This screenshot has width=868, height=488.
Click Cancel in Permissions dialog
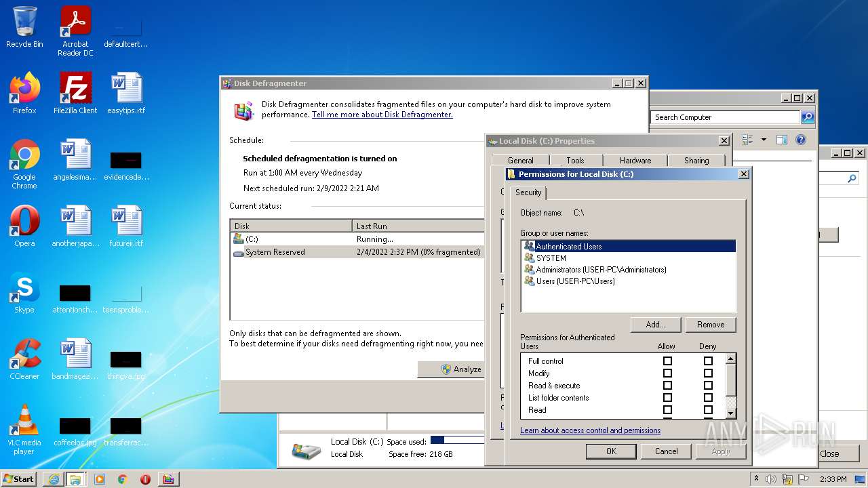(x=666, y=451)
